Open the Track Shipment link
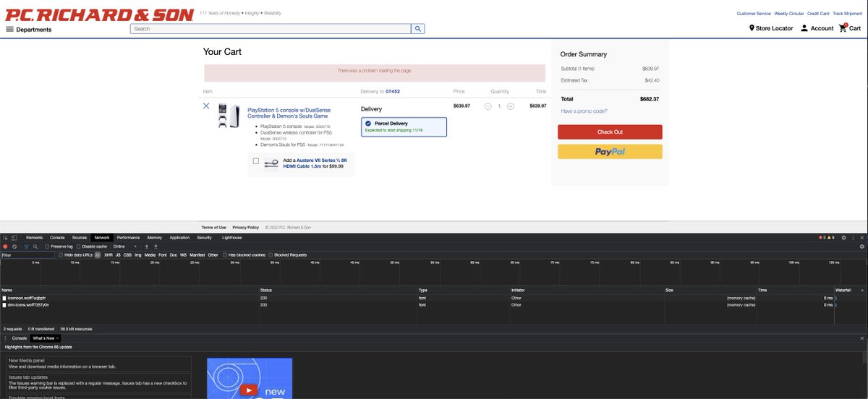Image resolution: width=868 pixels, height=399 pixels. click(x=848, y=14)
